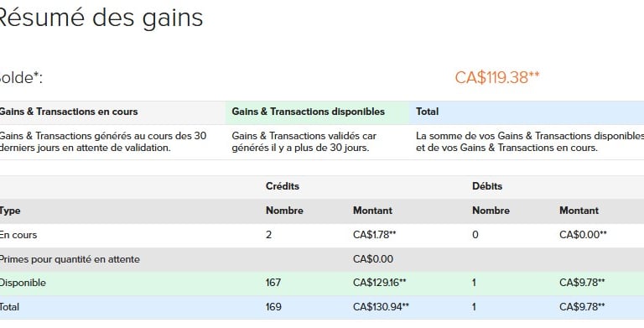The height and width of the screenshot is (328, 644).
Task: Click the Montant header under Débits
Action: pyautogui.click(x=579, y=211)
